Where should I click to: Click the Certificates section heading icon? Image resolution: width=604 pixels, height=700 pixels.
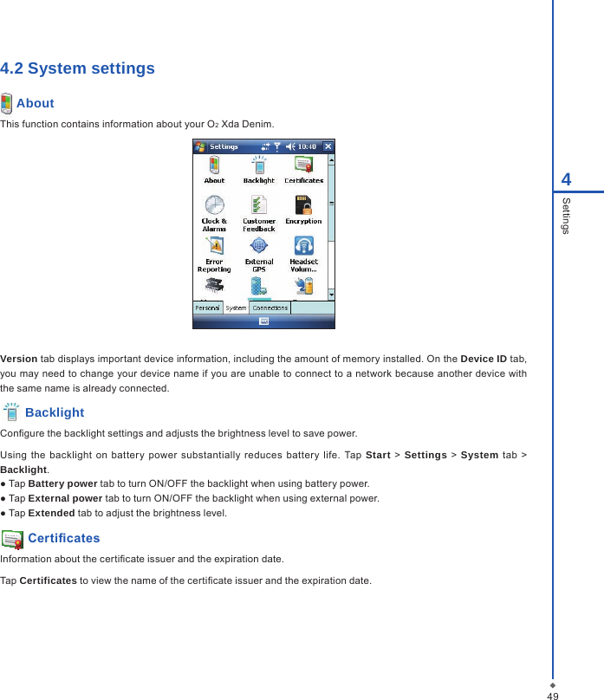tap(12, 539)
